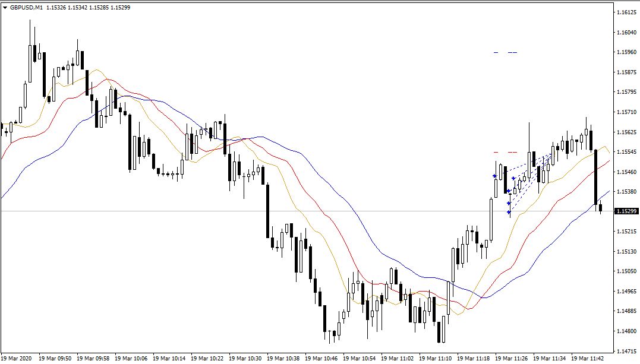Click the 1.15875 price scale label

point(626,72)
